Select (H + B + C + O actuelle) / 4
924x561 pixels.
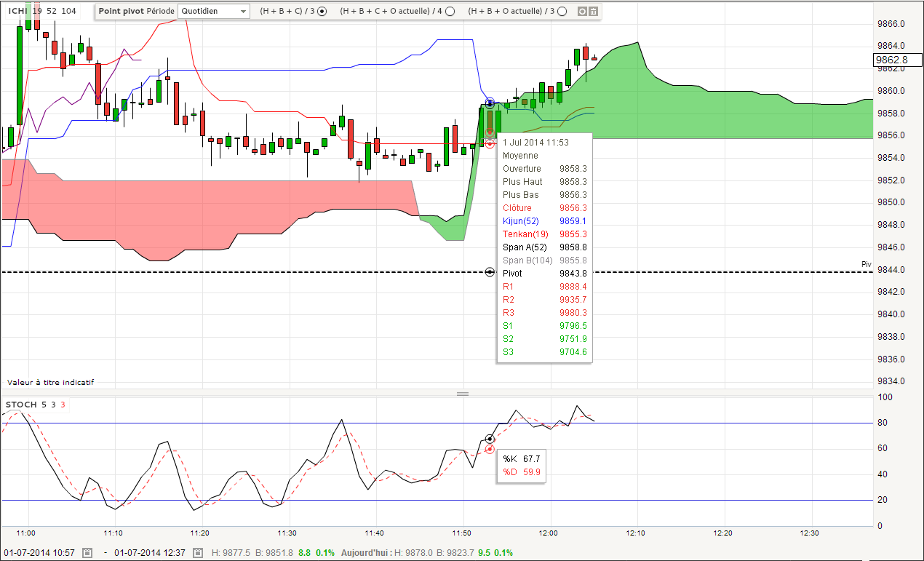click(x=450, y=12)
